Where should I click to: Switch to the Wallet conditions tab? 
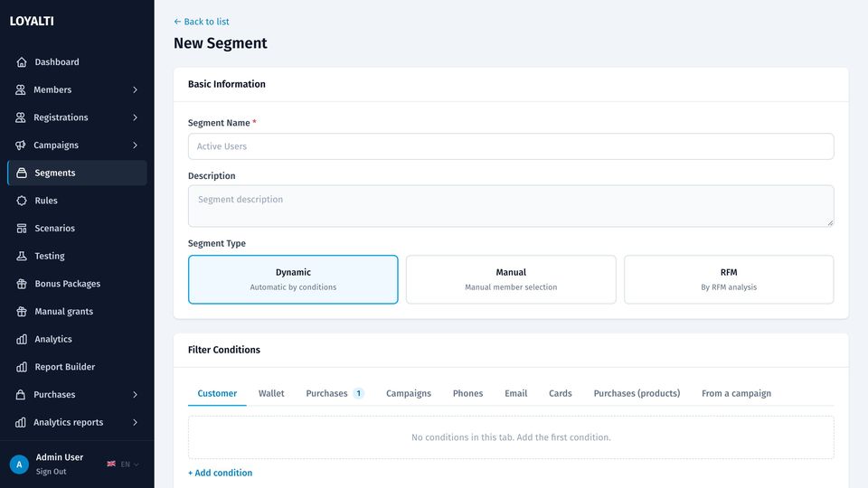click(x=271, y=393)
